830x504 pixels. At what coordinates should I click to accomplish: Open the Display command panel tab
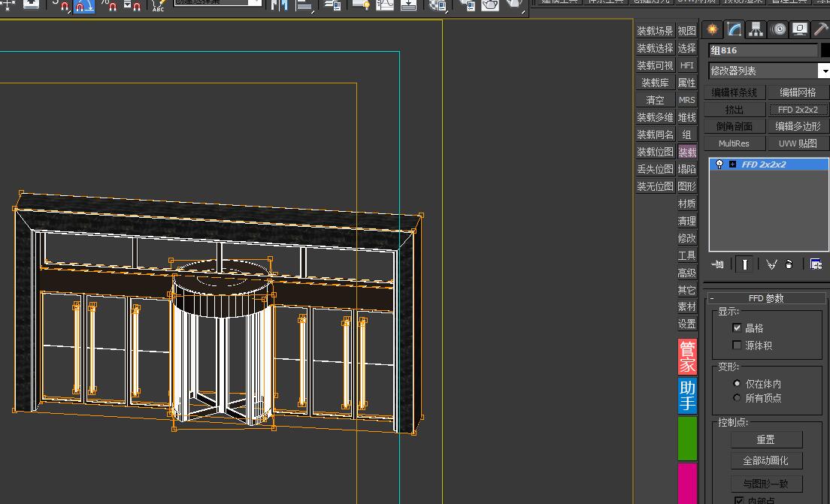point(800,29)
